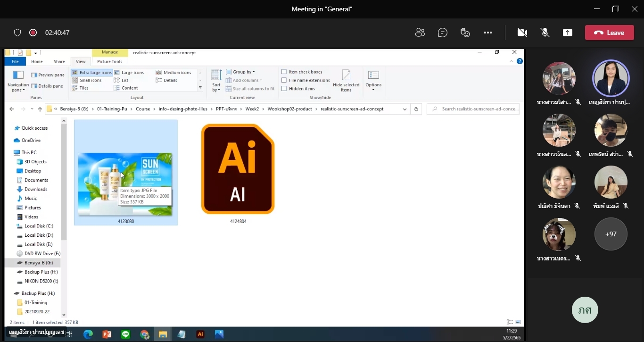Click Course in the address path
The height and width of the screenshot is (342, 644).
(x=143, y=109)
